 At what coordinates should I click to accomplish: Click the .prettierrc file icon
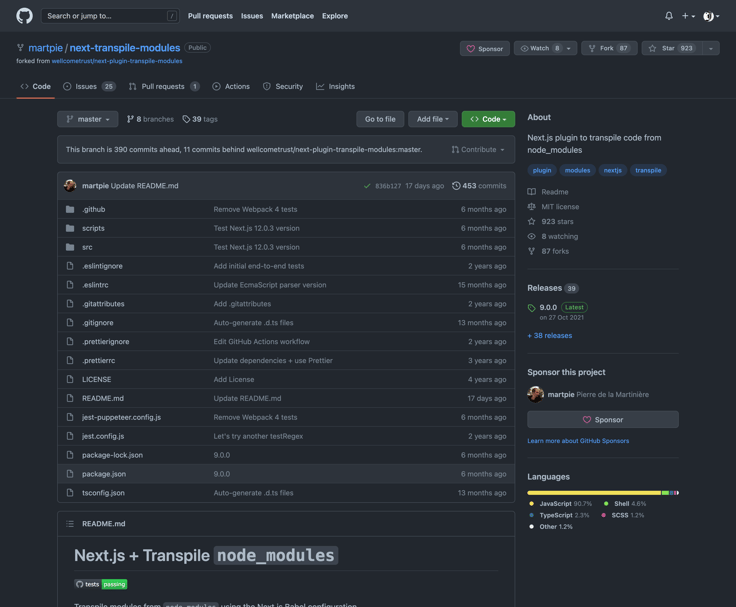tap(70, 361)
